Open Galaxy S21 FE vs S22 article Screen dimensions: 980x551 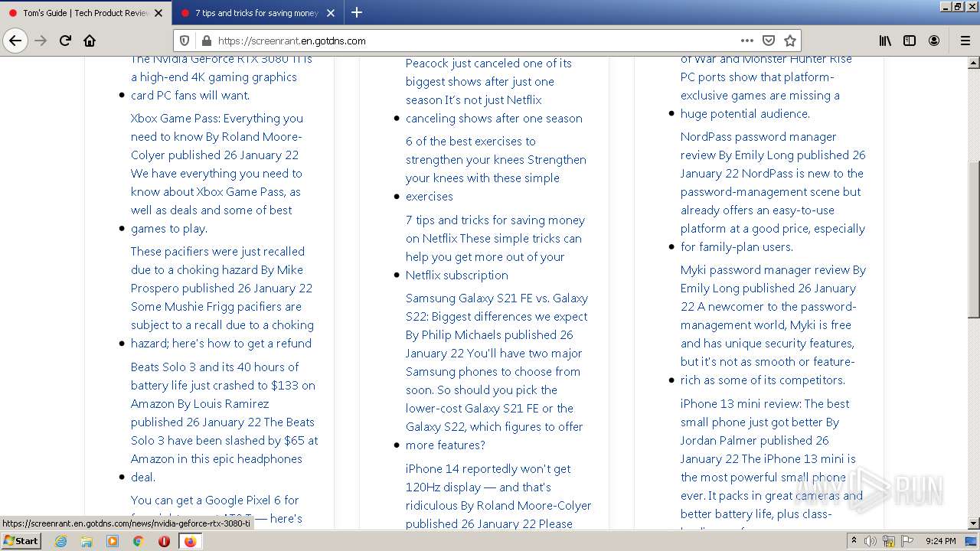(496, 371)
